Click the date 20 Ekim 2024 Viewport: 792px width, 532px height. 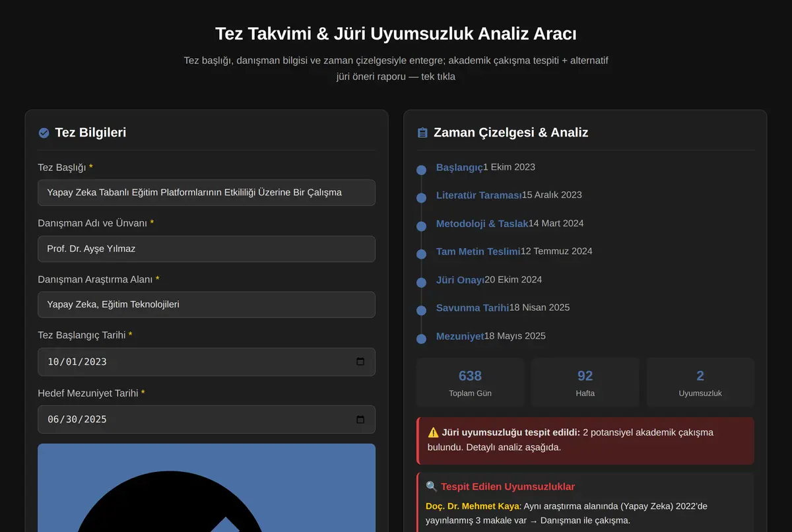pos(513,279)
